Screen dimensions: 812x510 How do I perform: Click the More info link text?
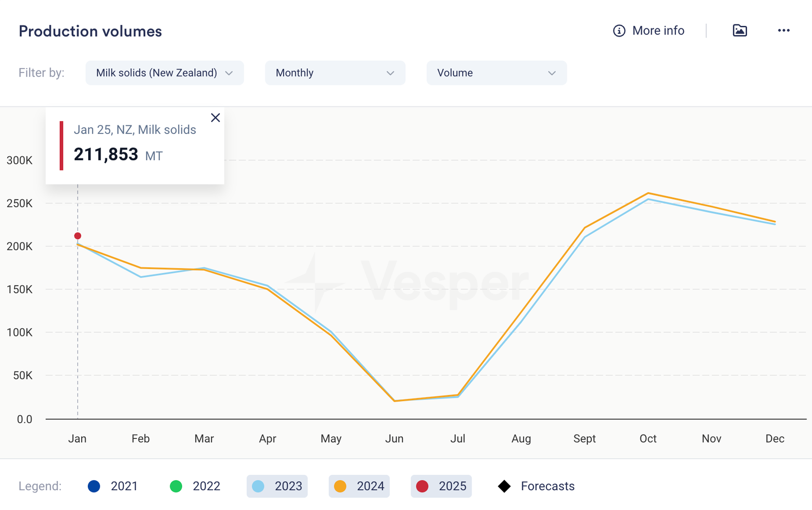coord(658,31)
